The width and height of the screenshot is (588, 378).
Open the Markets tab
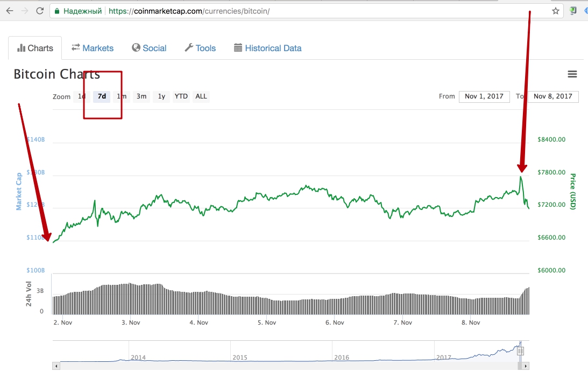coord(93,48)
